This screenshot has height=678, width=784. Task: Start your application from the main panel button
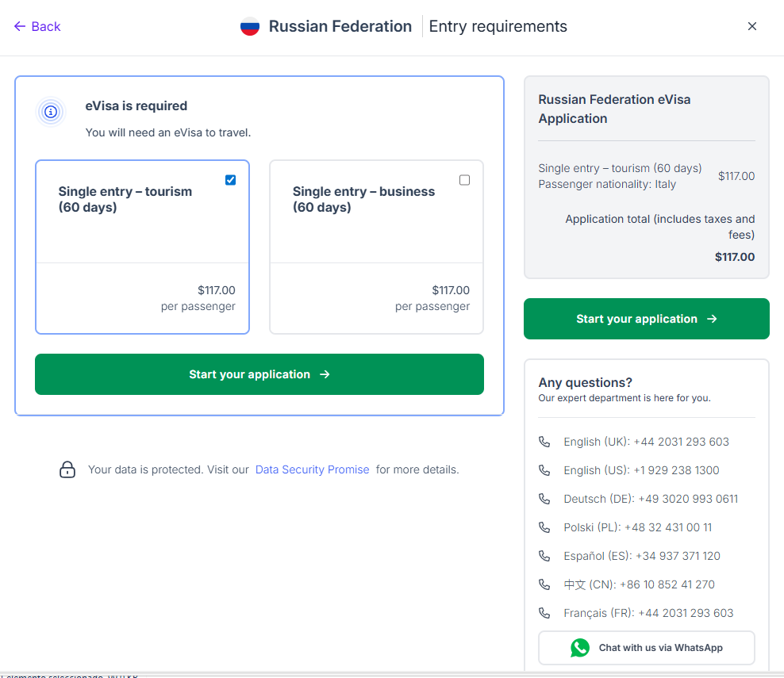click(259, 374)
